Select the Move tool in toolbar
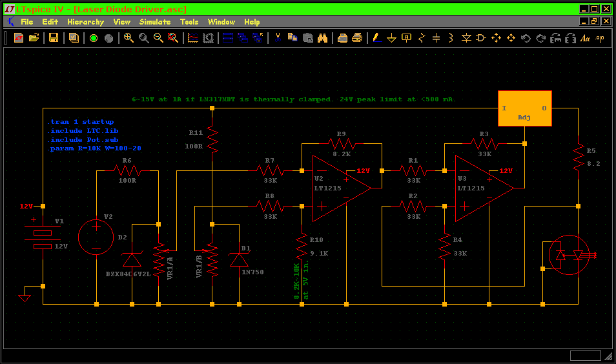This screenshot has width=616, height=364. [496, 37]
